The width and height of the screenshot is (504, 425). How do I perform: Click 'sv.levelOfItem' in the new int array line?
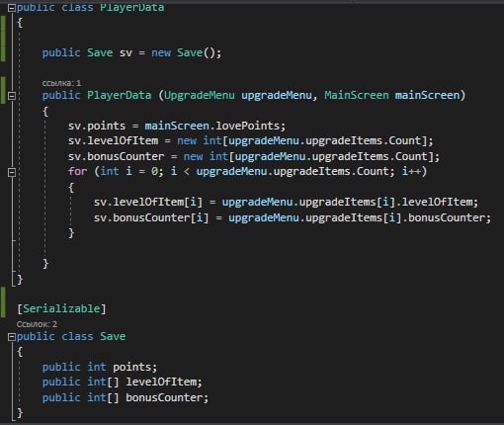pos(113,141)
